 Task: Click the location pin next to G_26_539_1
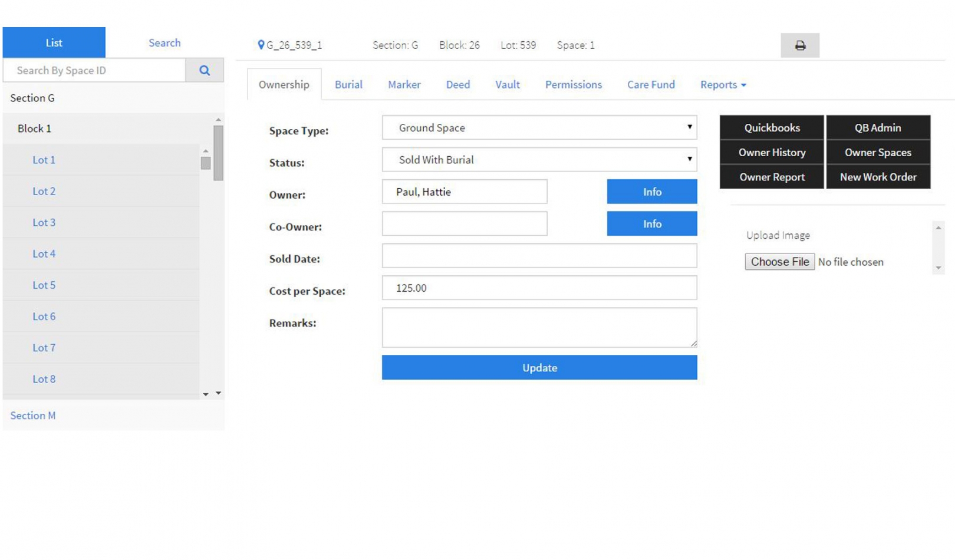click(261, 44)
